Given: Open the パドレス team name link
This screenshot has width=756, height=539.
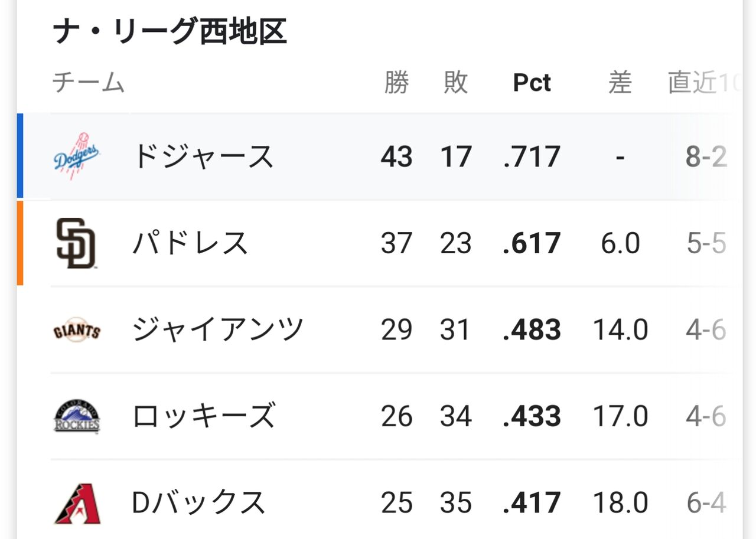Looking at the screenshot, I should coord(190,243).
